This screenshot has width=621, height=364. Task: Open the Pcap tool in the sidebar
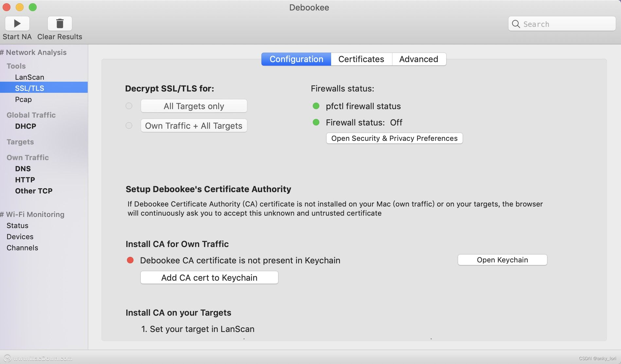coord(44,99)
